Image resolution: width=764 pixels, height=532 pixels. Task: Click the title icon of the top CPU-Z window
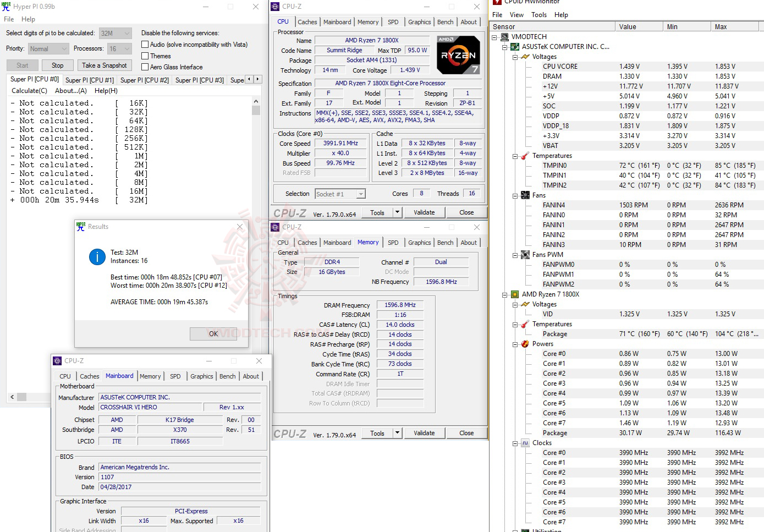(275, 7)
